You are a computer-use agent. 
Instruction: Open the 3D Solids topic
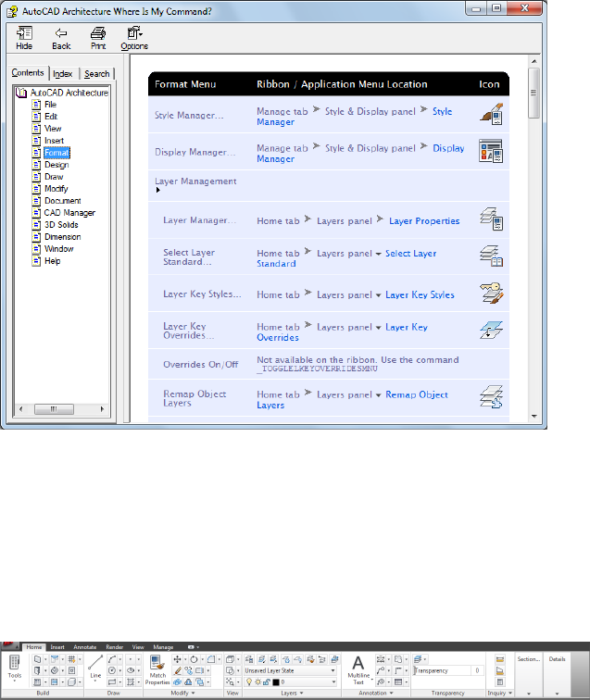tap(61, 225)
